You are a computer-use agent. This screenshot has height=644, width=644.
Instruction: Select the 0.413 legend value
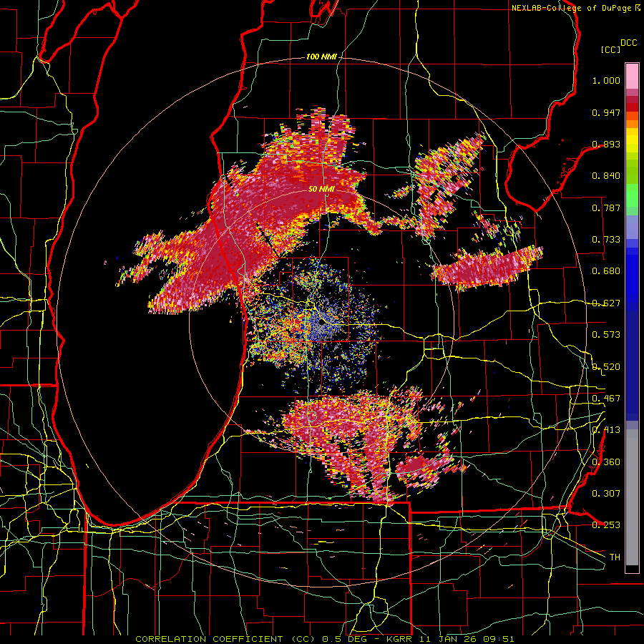click(606, 430)
